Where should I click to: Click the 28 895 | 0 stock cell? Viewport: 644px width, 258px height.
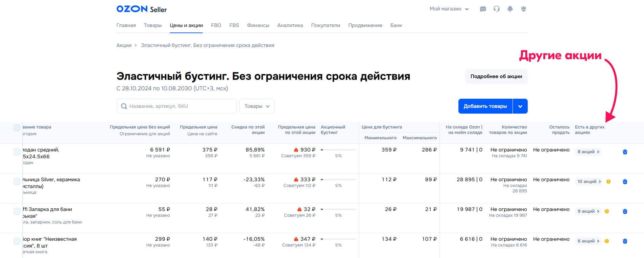(470, 180)
